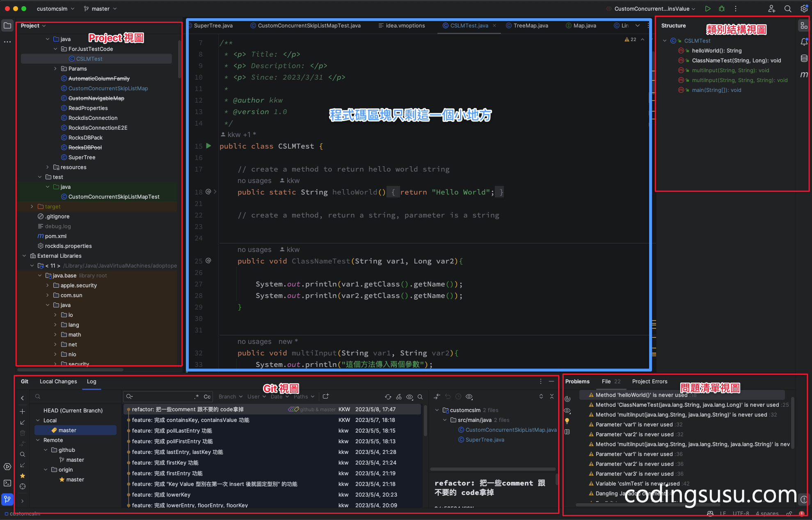Open the Database tool window icon

pyautogui.click(x=804, y=58)
